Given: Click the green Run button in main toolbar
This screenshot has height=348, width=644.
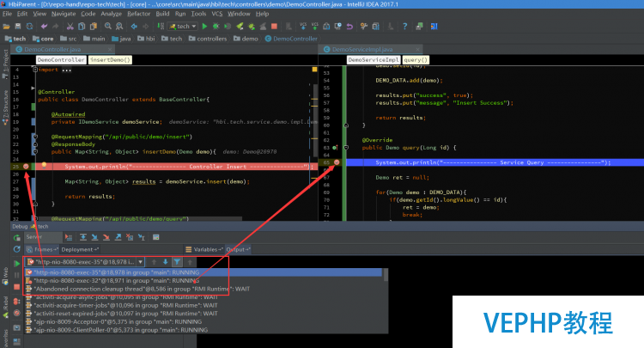Looking at the screenshot, I should (x=204, y=27).
